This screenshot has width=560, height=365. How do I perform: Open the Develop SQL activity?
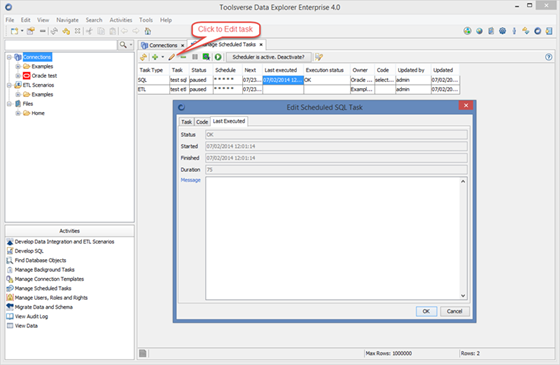point(29,251)
